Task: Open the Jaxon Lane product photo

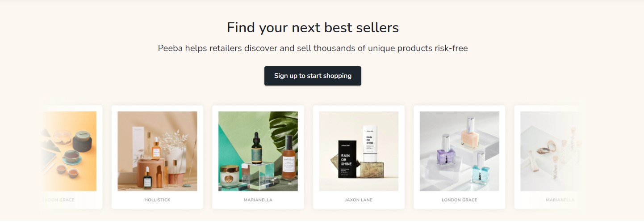Action: pos(359,151)
